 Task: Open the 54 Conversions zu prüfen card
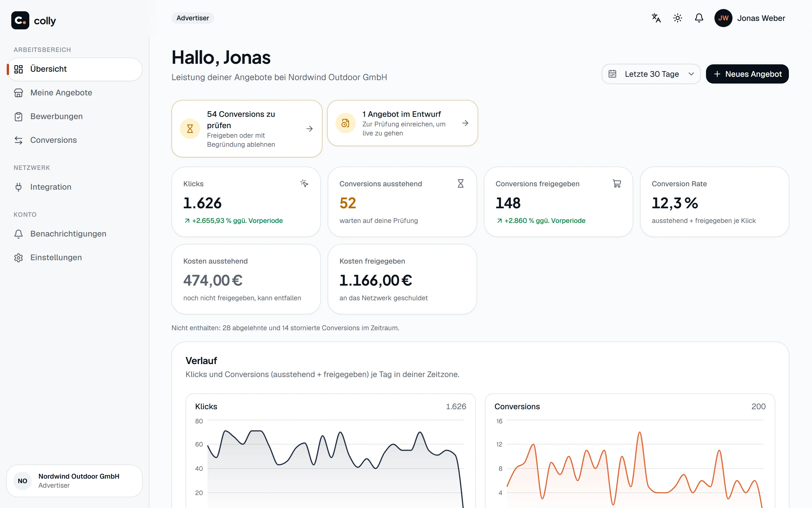point(247,129)
